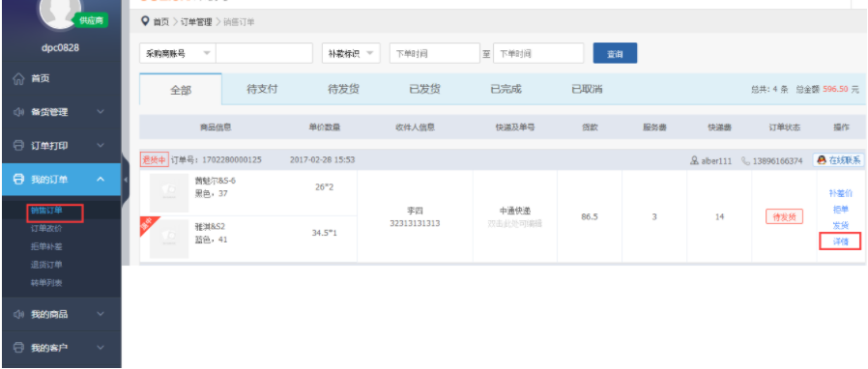Expand the 我的商品 menu chevron
The width and height of the screenshot is (868, 369).
(101, 314)
